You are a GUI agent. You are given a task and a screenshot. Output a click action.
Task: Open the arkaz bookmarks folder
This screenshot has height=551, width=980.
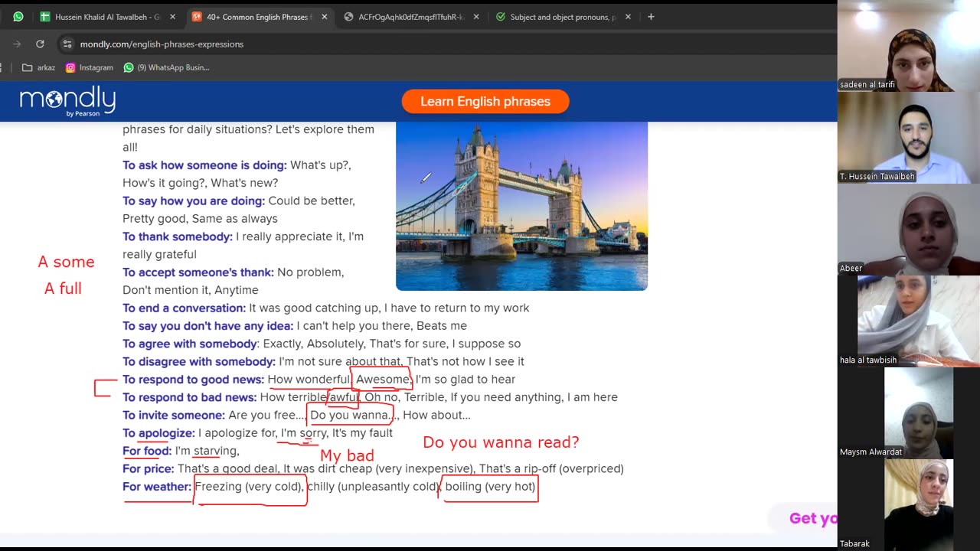tap(39, 67)
